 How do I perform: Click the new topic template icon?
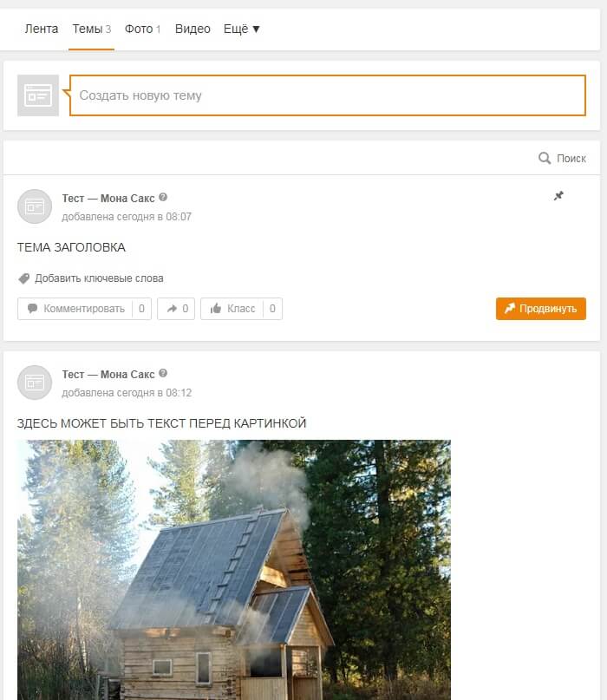[38, 95]
